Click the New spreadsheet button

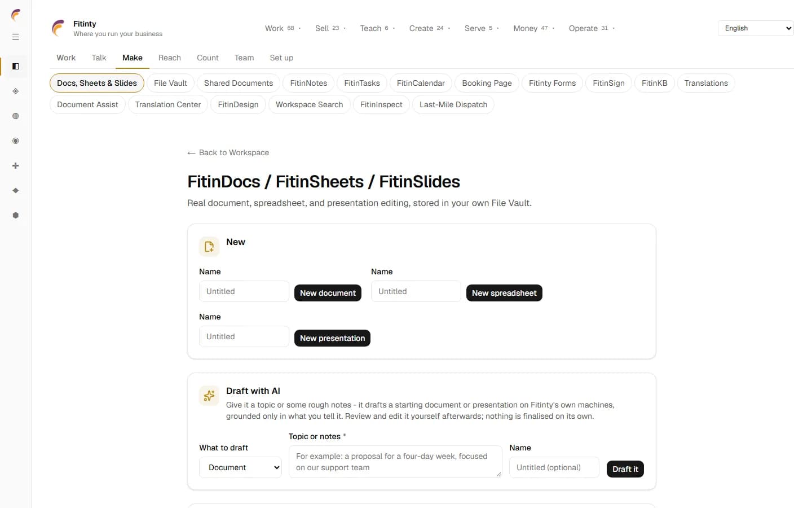pos(504,293)
